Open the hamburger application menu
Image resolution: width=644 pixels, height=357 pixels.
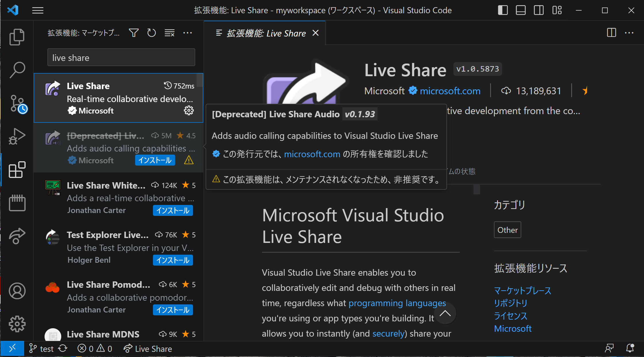pyautogui.click(x=38, y=11)
